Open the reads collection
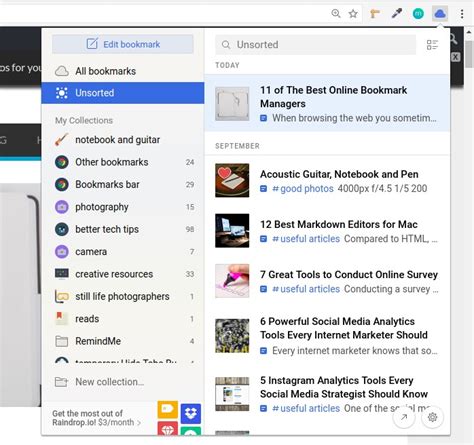 (123, 319)
